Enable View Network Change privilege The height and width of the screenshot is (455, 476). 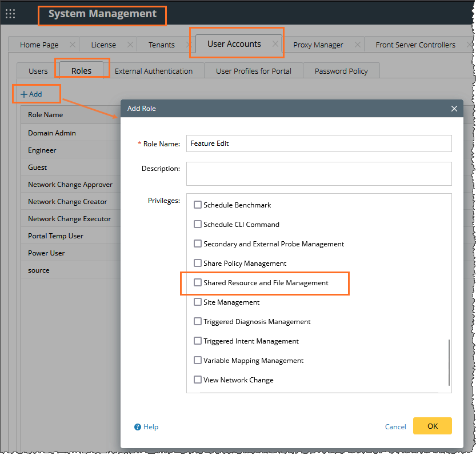(198, 380)
